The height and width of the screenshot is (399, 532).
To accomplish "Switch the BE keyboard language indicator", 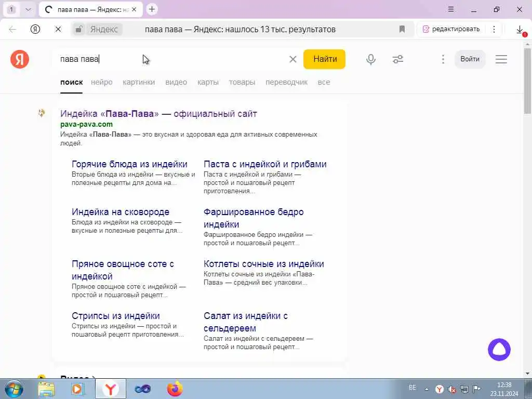I will 413,388.
